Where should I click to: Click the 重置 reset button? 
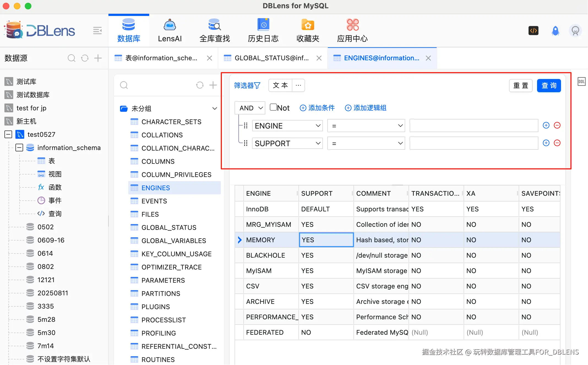[521, 86]
